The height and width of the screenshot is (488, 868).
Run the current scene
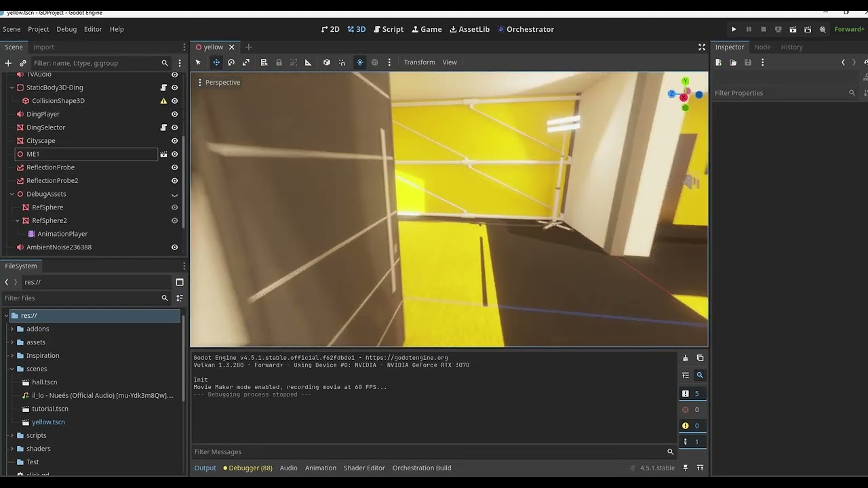click(x=793, y=29)
